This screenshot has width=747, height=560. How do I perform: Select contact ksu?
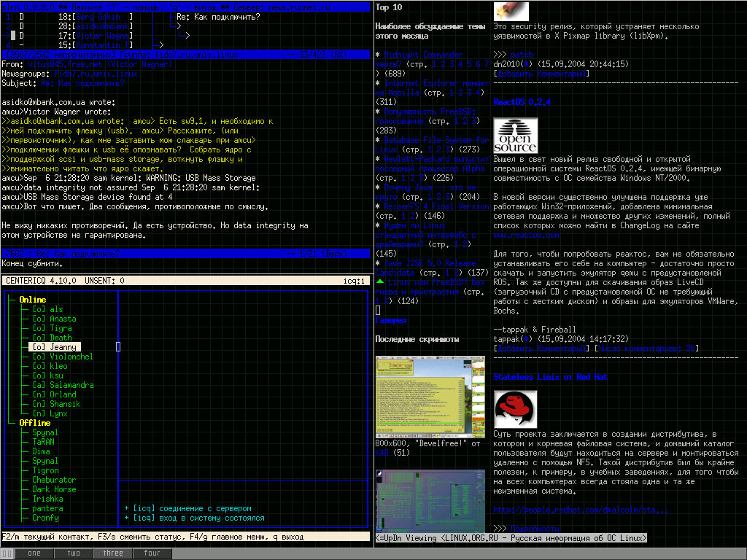tap(47, 376)
